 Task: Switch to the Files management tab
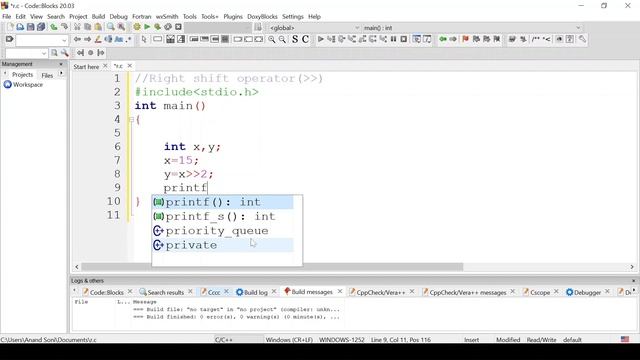(x=47, y=75)
